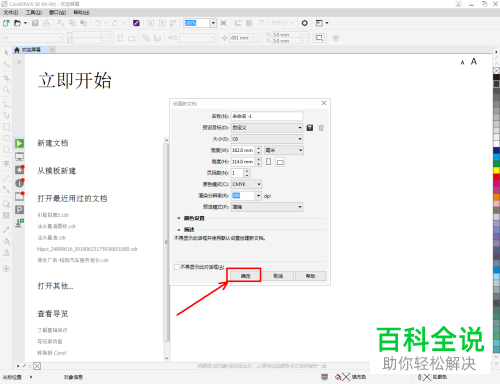The image size is (500, 384).
Task: Open the page size C6 dropdown
Action: pos(267,139)
